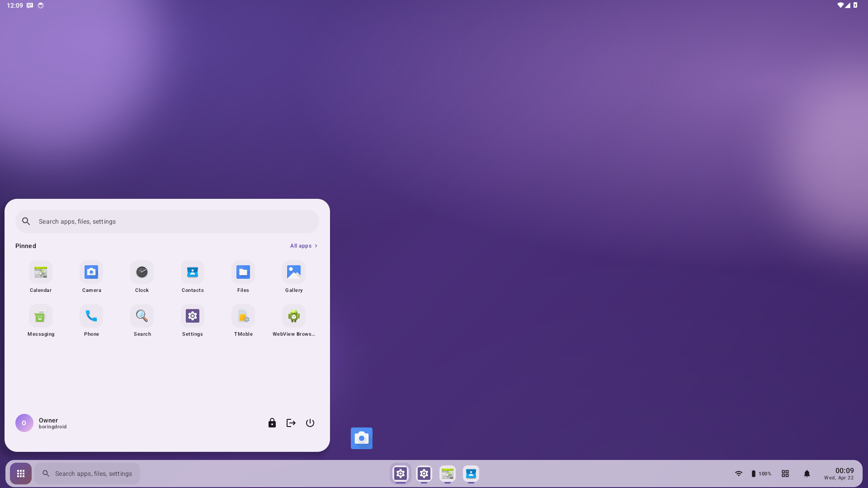Toggle the app launcher grid button
This screenshot has width=868, height=488.
(21, 474)
